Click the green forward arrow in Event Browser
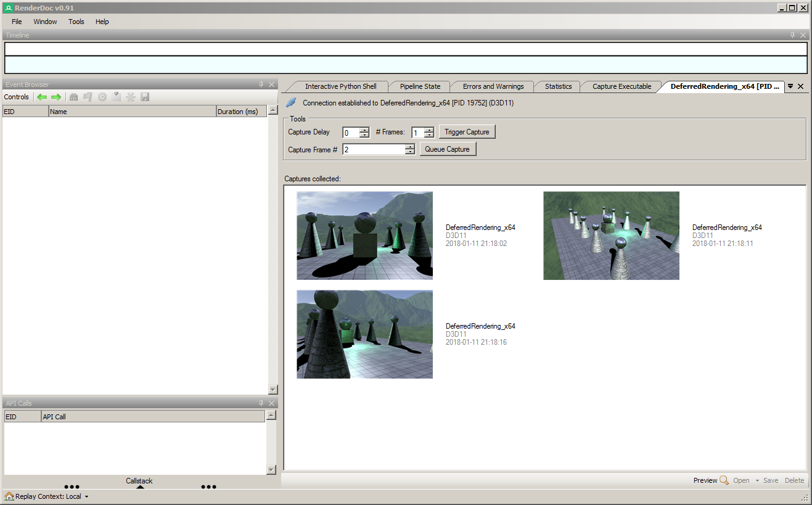 (56, 97)
